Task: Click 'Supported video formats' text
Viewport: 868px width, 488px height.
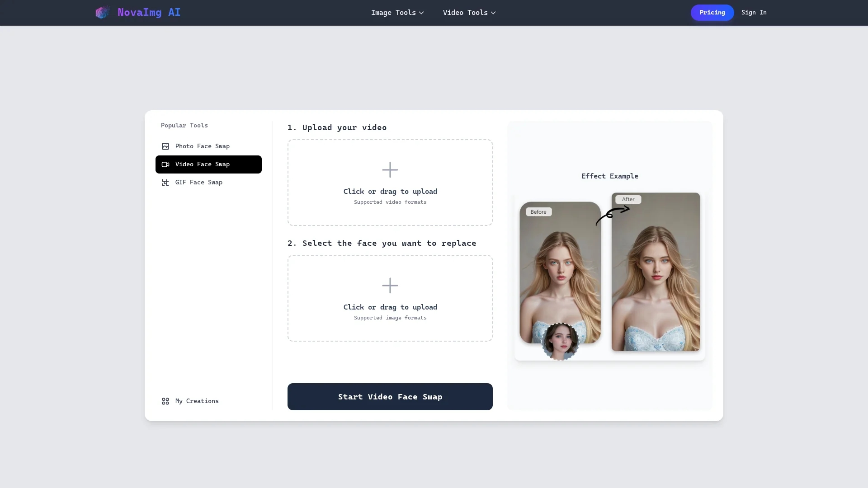Action: tap(390, 202)
